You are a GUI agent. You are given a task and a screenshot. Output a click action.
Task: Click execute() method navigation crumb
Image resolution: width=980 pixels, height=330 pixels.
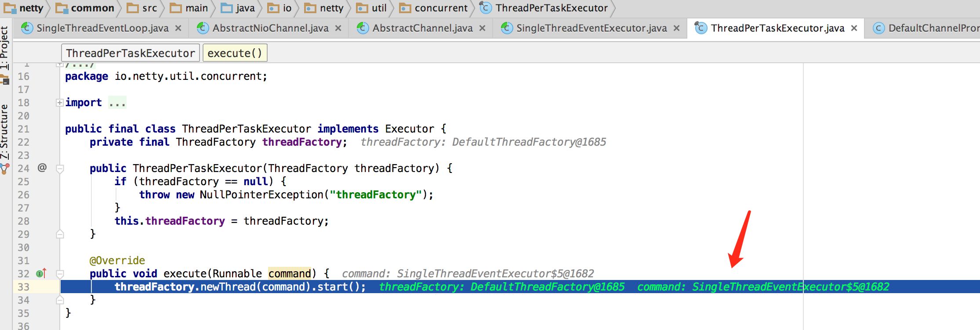click(235, 53)
